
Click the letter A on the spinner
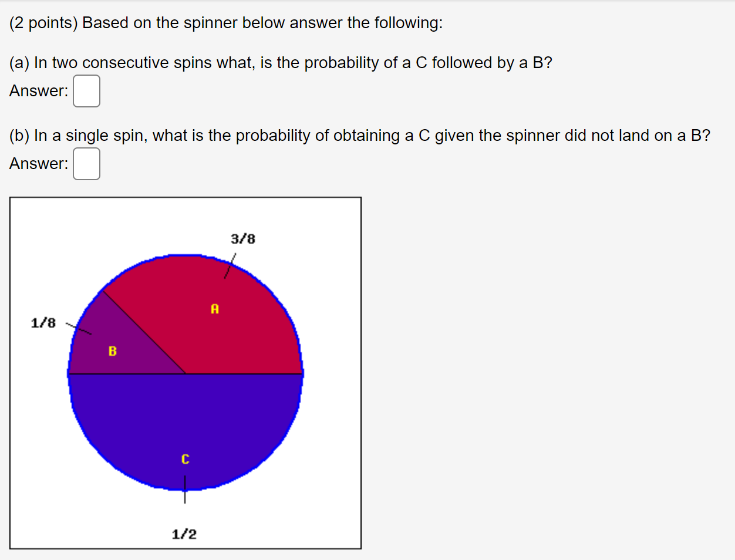pyautogui.click(x=214, y=308)
